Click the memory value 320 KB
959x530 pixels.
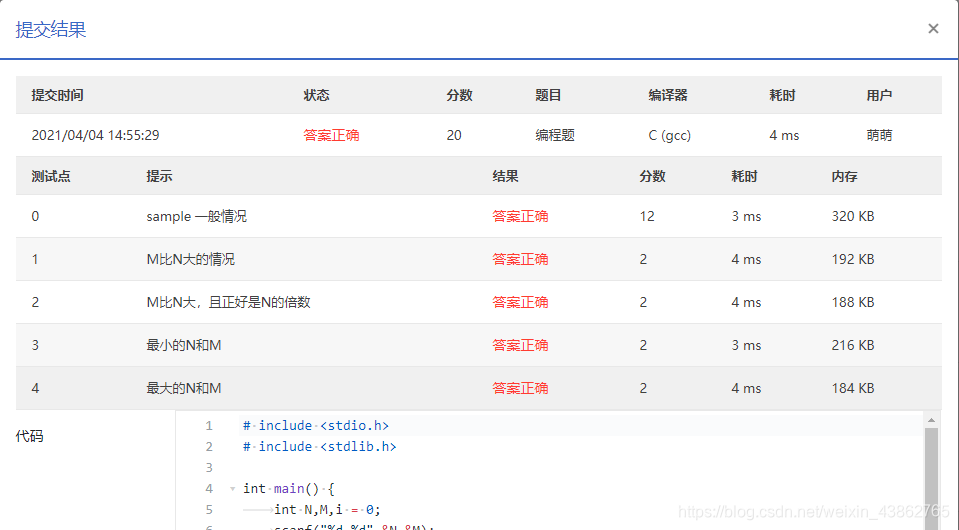[853, 216]
